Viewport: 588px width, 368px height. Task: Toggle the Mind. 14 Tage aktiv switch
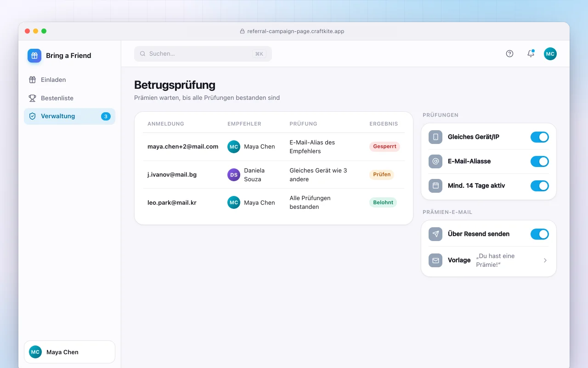pos(540,186)
